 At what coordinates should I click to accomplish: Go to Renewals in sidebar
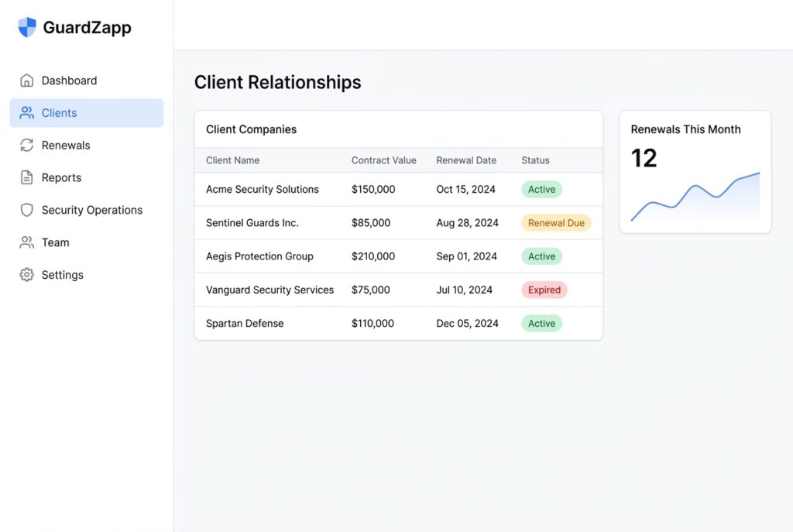[x=87, y=145]
